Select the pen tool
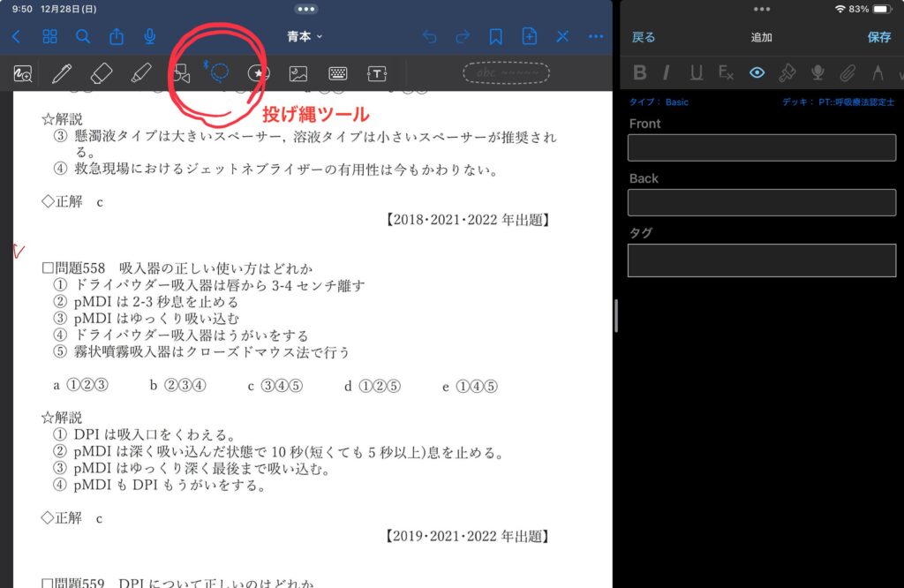Screen dimensions: 904x588 point(61,73)
